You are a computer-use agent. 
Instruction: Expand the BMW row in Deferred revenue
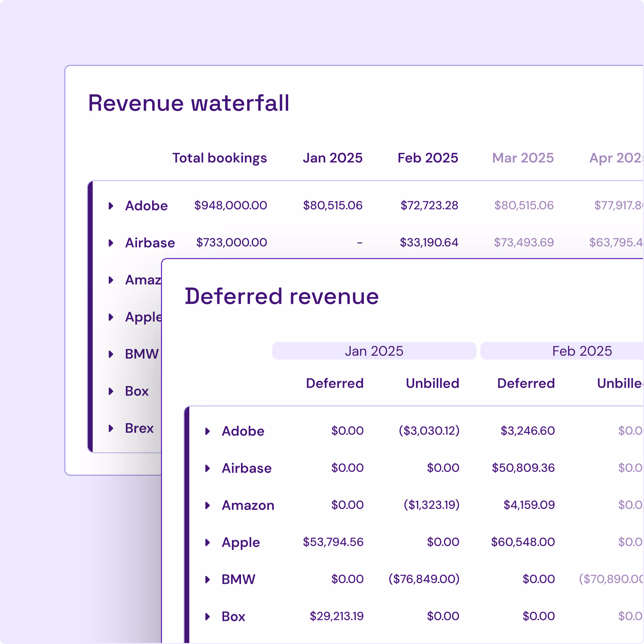tap(207, 579)
